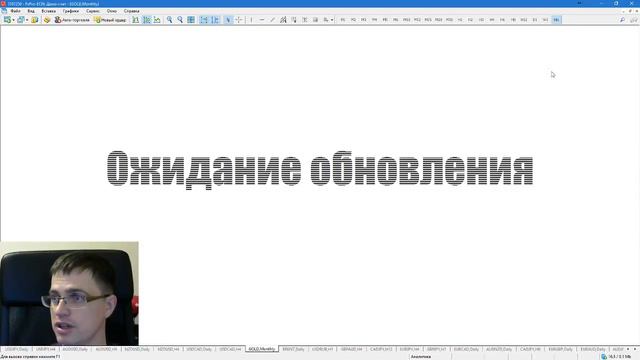Set timeframe to W1
Screen dimensions: 640x360
pyautogui.click(x=545, y=20)
